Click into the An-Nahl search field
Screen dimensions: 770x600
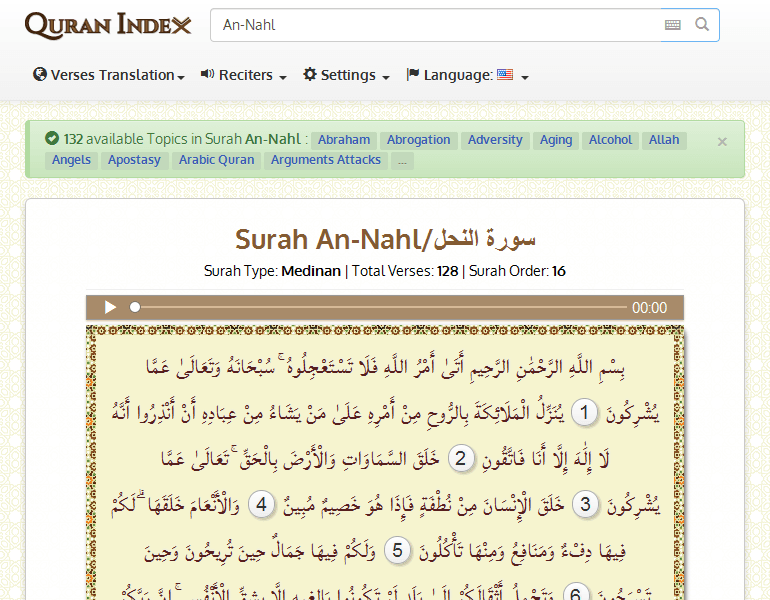click(435, 25)
